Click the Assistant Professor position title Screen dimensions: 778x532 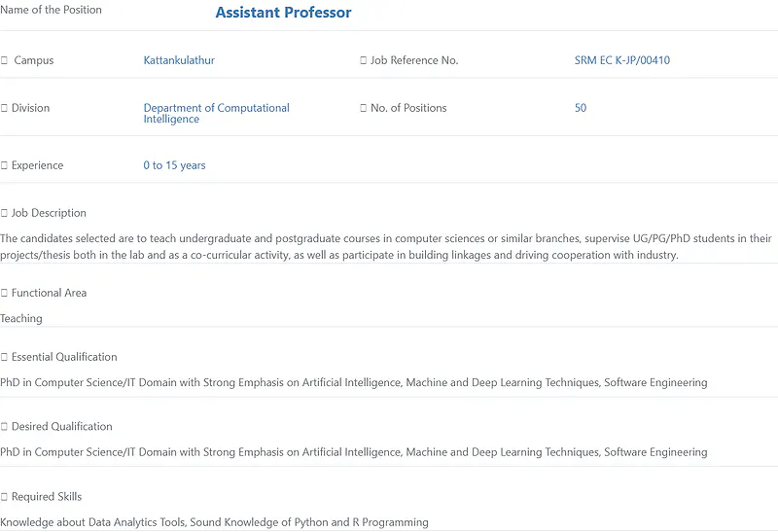(283, 13)
